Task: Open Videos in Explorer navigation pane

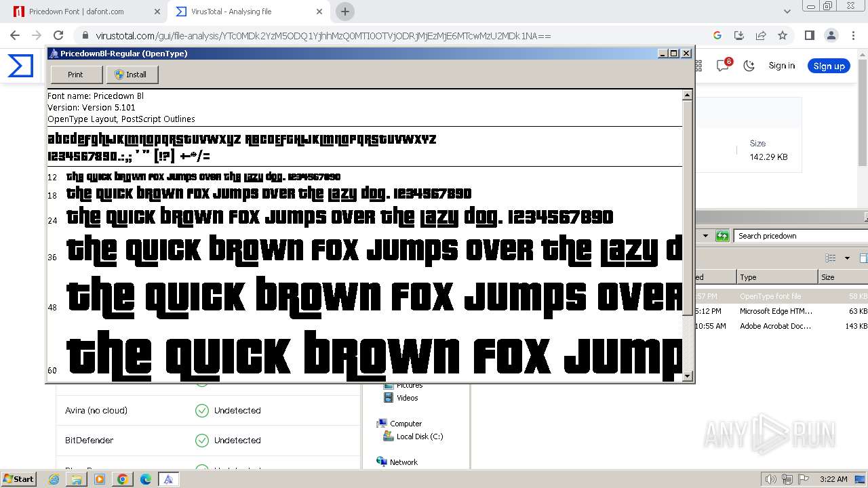Action: click(x=401, y=398)
